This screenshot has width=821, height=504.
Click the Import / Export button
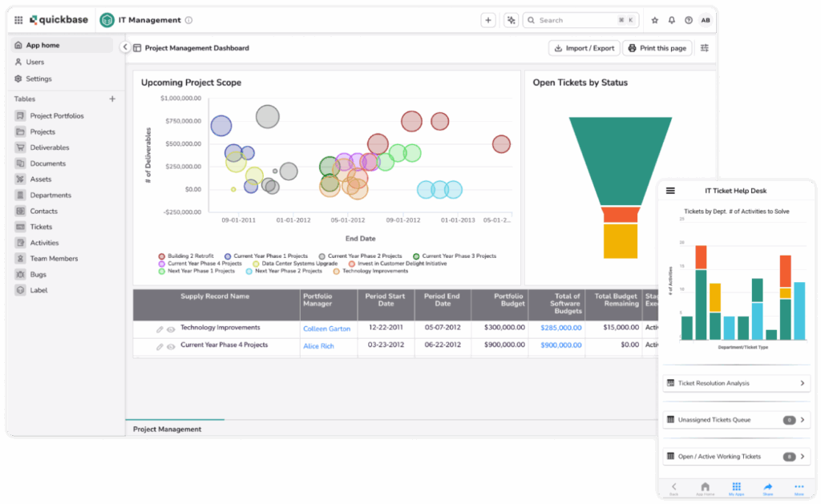pyautogui.click(x=583, y=48)
